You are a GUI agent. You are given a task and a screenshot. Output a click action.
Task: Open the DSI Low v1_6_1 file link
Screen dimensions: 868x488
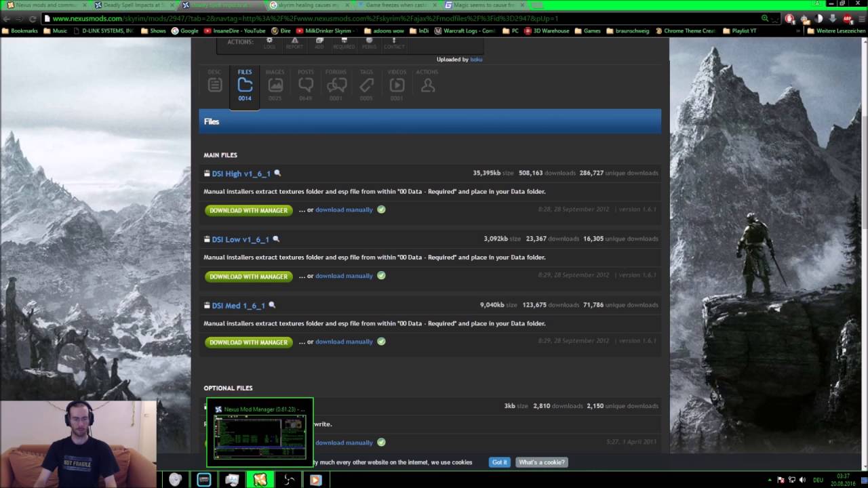click(240, 239)
